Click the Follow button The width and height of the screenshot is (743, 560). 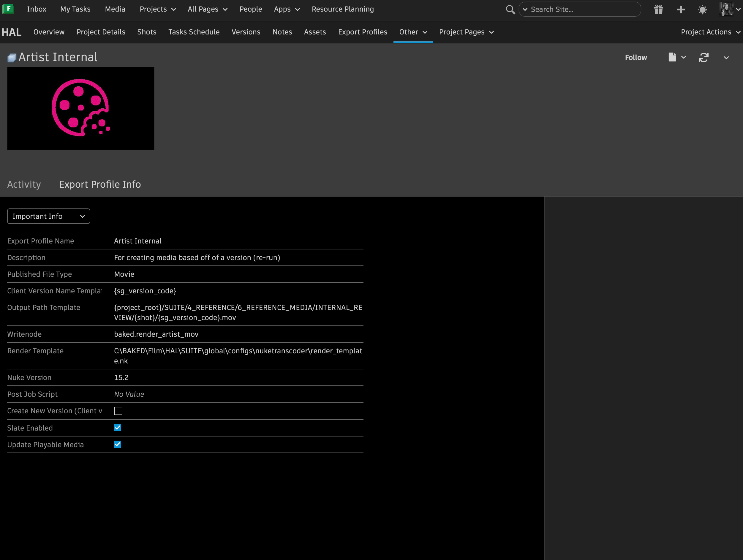(635, 57)
